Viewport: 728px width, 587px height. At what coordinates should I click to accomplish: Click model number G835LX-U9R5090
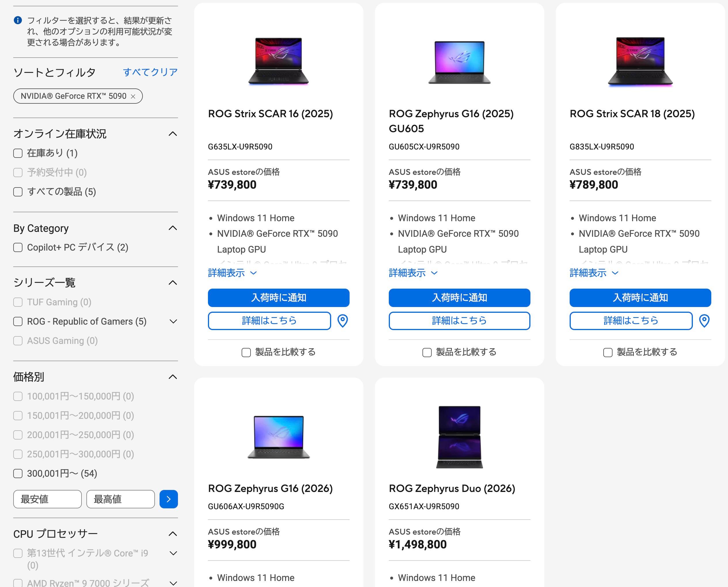click(602, 147)
